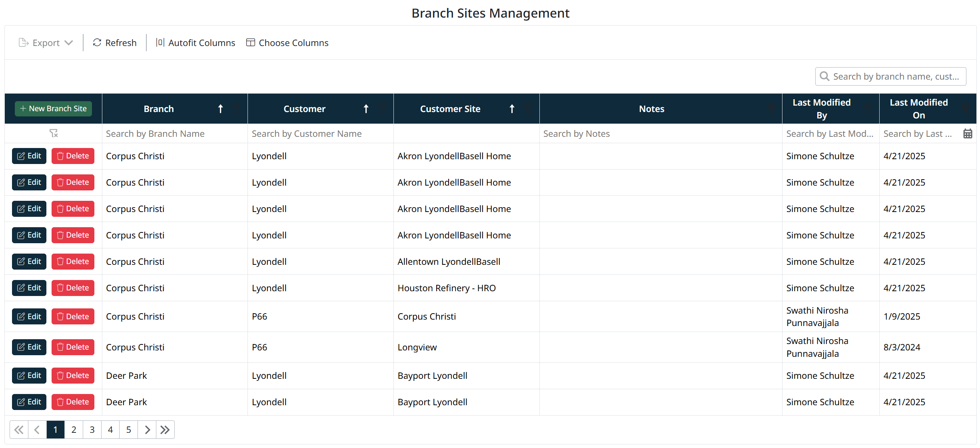Jump to the last page arrow
The width and height of the screenshot is (980, 448).
click(165, 430)
